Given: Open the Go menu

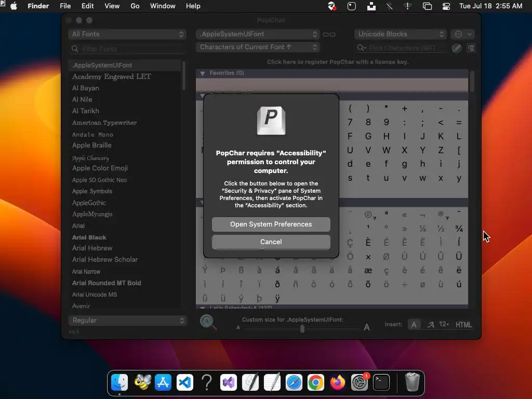Looking at the screenshot, I should pyautogui.click(x=135, y=6).
